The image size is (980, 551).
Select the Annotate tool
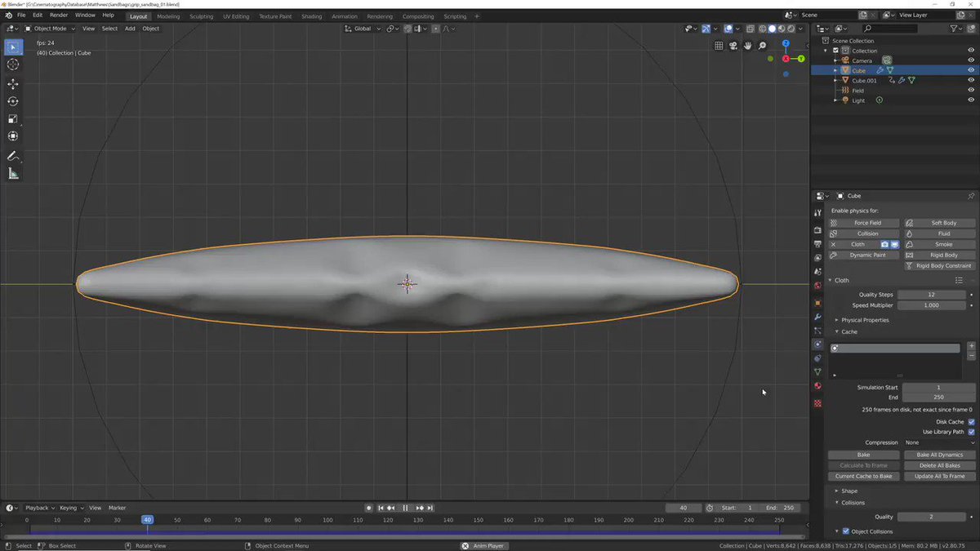coord(13,156)
